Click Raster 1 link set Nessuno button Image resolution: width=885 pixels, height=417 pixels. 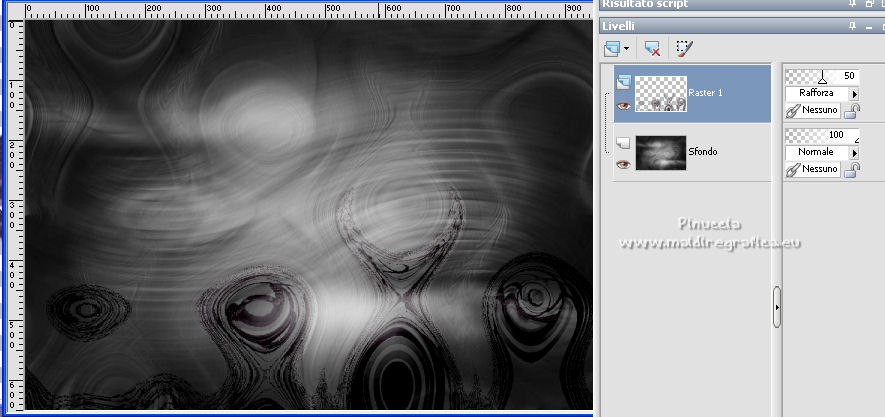(813, 110)
